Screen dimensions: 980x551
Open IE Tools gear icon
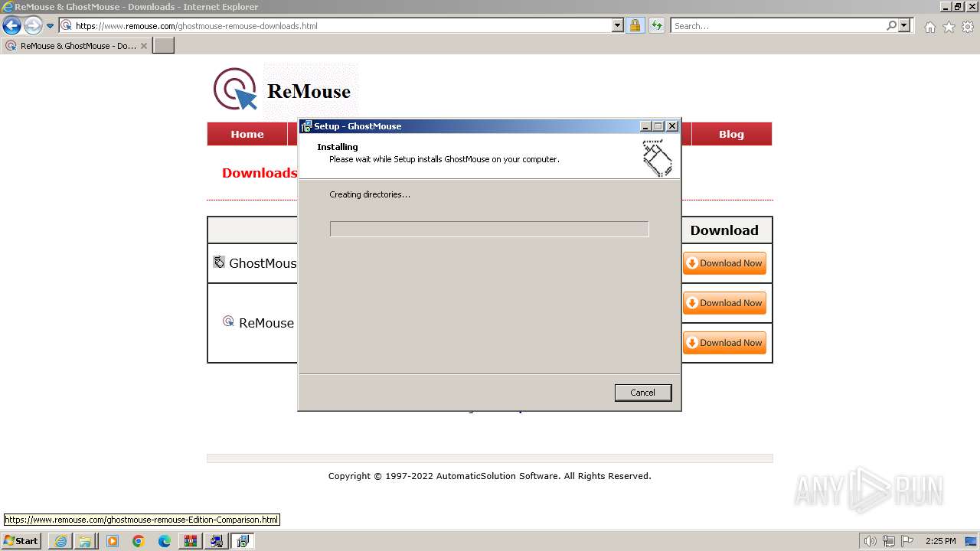[968, 27]
